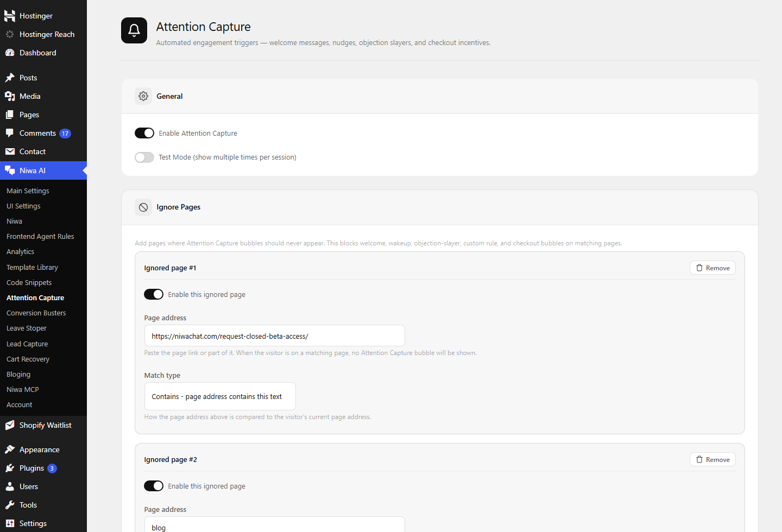Click the Ignored page #2 heading
This screenshot has height=532, width=782.
point(171,460)
